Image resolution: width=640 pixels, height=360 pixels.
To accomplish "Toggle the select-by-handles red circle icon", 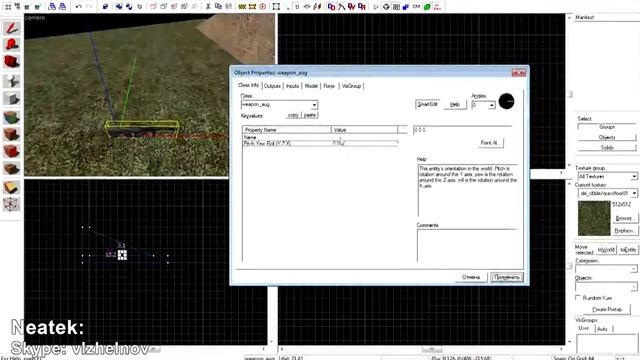I will pyautogui.click(x=262, y=7).
